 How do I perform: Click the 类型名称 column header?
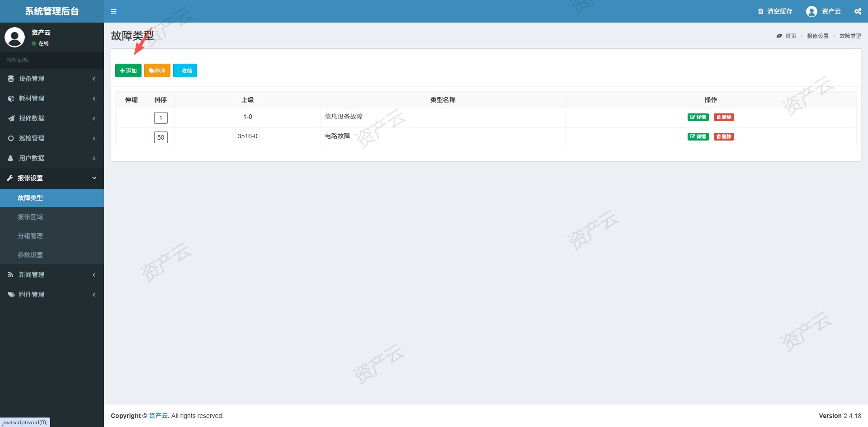point(443,100)
